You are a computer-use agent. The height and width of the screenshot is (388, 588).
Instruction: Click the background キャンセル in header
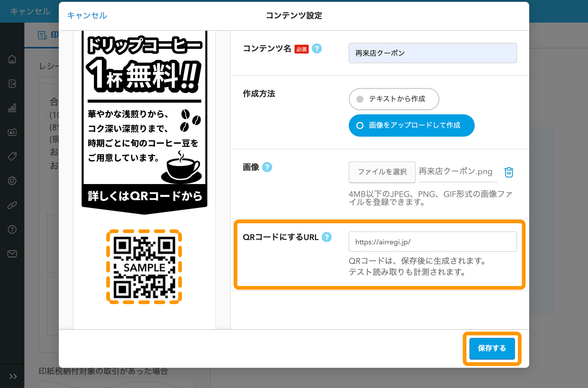pos(30,11)
